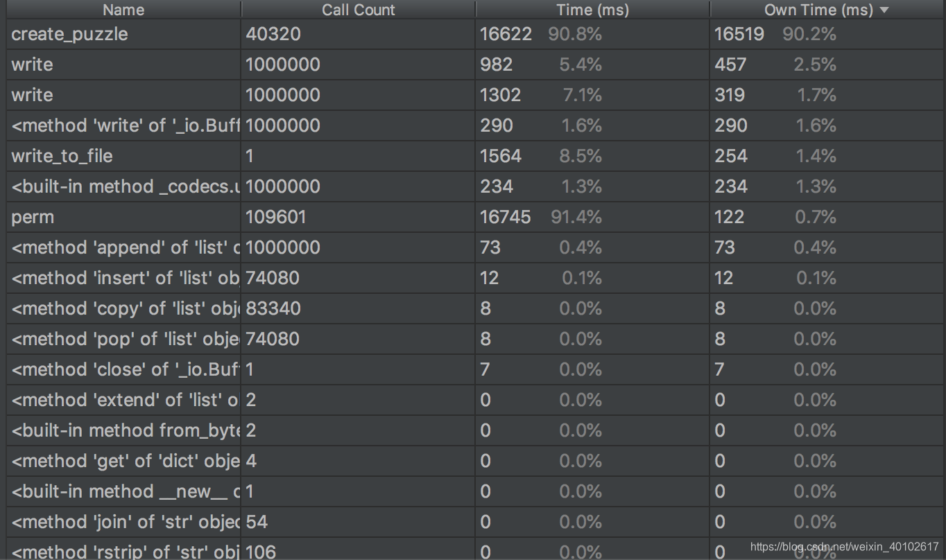Image resolution: width=946 pixels, height=560 pixels.
Task: Click own time 16519 for create_puzzle
Action: 739,34
